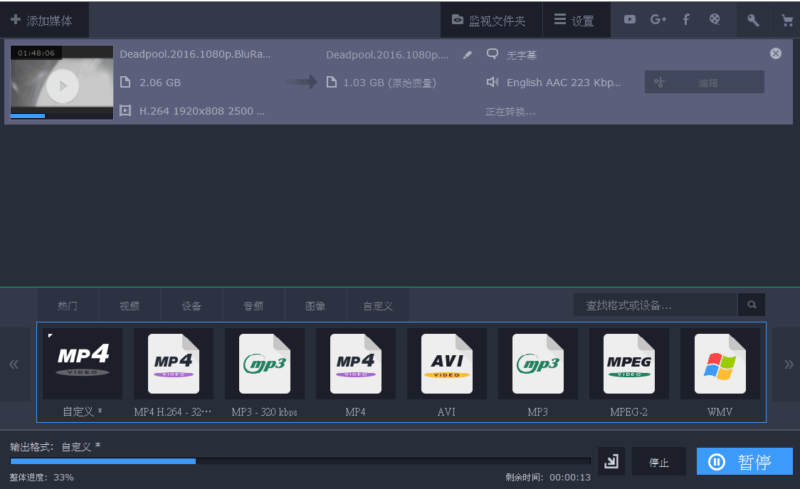The image size is (800, 489).
Task: Click the Stop (停止) button
Action: pyautogui.click(x=659, y=461)
